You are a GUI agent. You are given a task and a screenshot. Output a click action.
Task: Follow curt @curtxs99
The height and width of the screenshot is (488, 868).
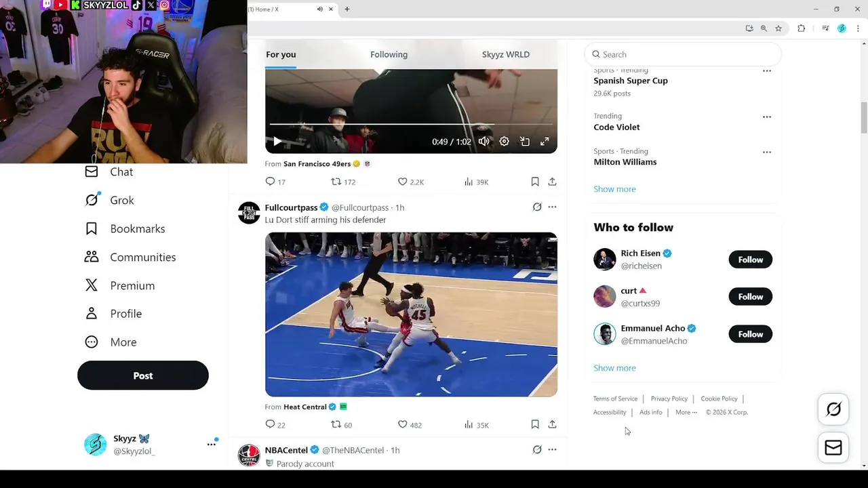coord(751,297)
